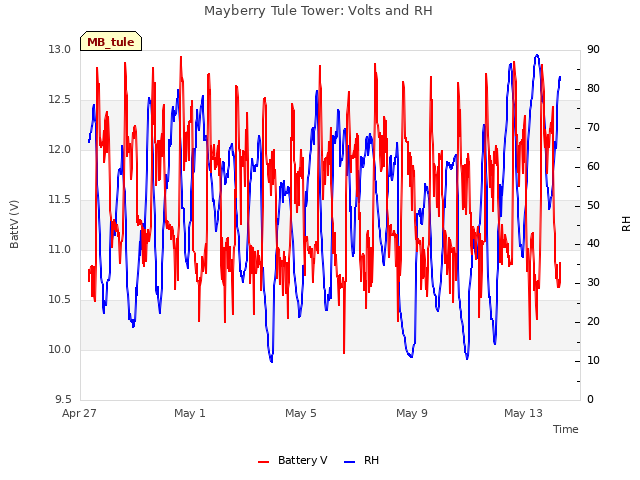Click the 80 RH tick label
Screen dimensions: 640x480
(x=593, y=89)
